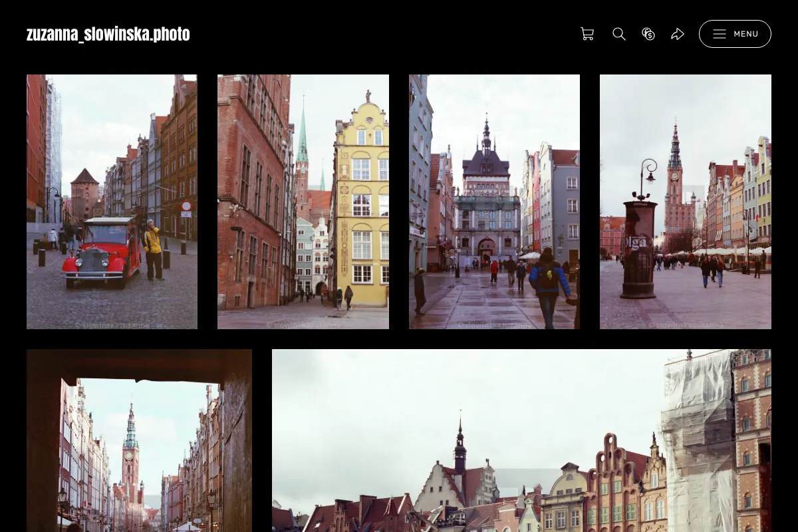
Task: Open the red vintage car photo
Action: coord(112,201)
